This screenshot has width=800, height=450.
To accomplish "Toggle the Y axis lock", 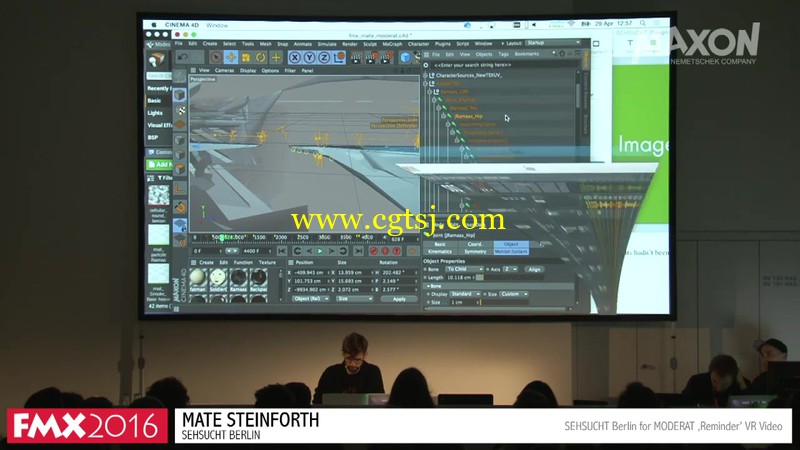I will (x=309, y=58).
